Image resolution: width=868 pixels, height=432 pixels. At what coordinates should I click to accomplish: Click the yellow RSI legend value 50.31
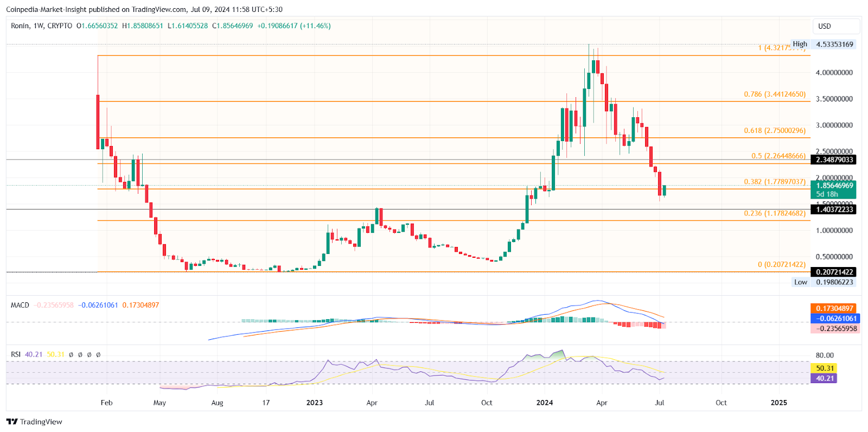point(55,354)
